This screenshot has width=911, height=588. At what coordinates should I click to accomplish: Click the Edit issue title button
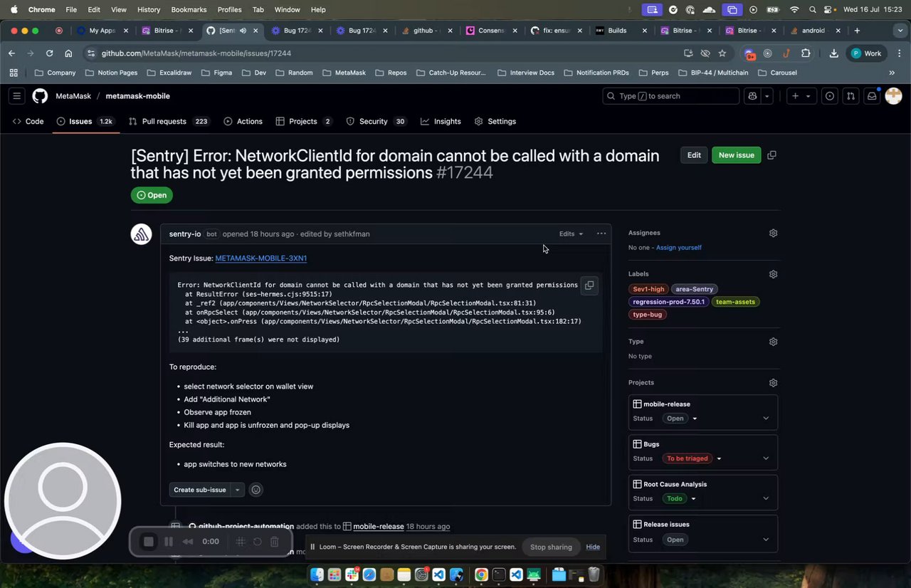pyautogui.click(x=694, y=155)
